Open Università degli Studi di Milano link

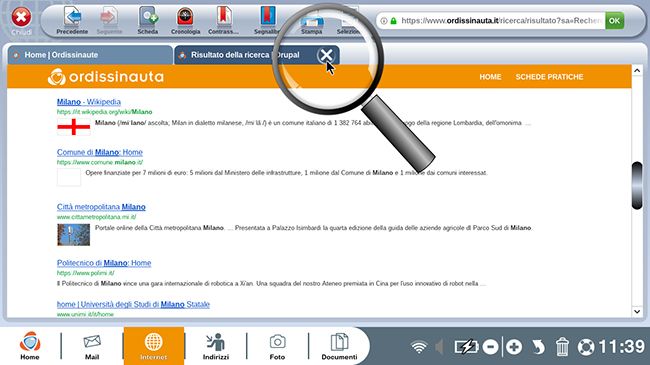[133, 304]
